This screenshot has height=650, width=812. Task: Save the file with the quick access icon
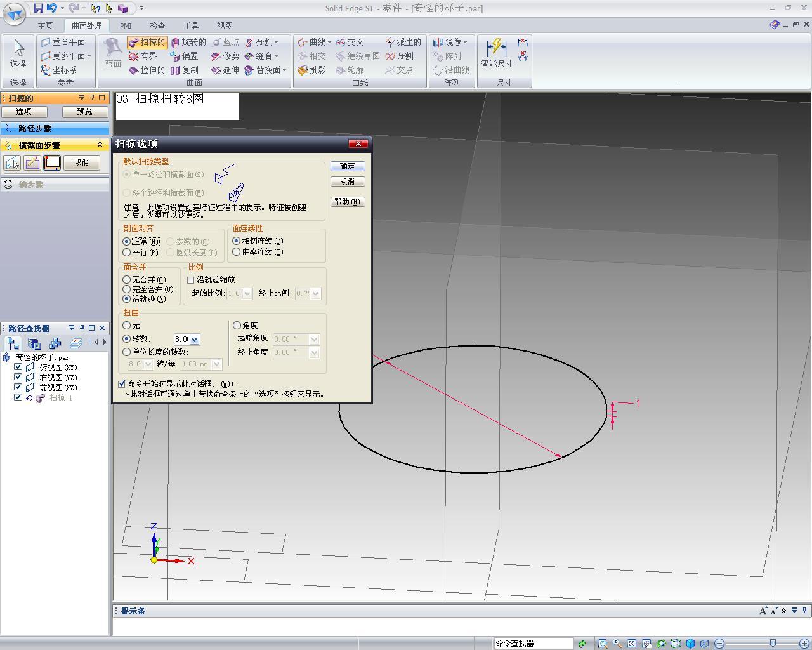coord(39,8)
